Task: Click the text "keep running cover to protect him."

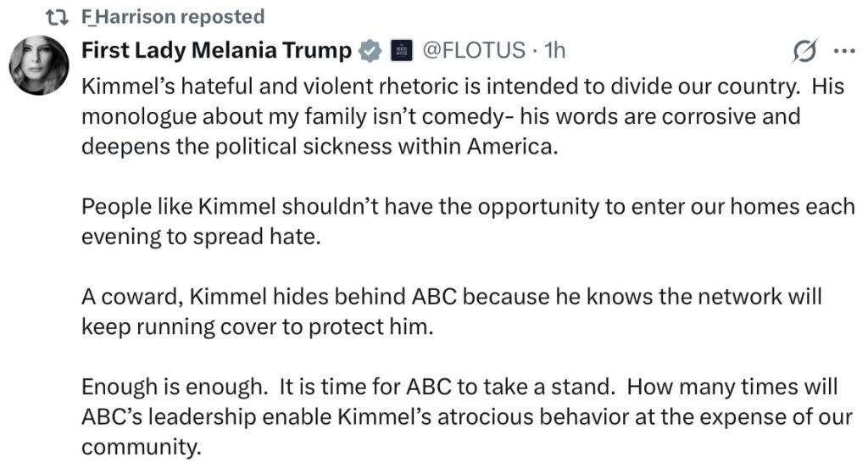Action: [x=257, y=327]
